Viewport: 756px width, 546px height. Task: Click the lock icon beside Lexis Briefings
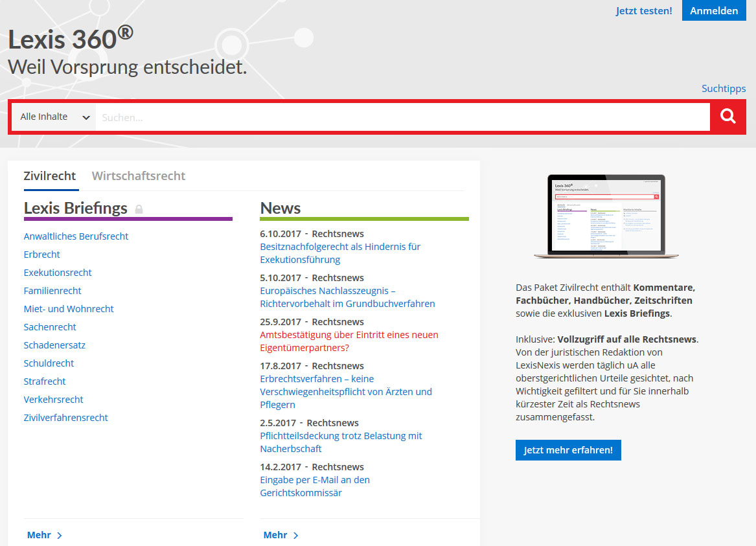[x=139, y=209]
